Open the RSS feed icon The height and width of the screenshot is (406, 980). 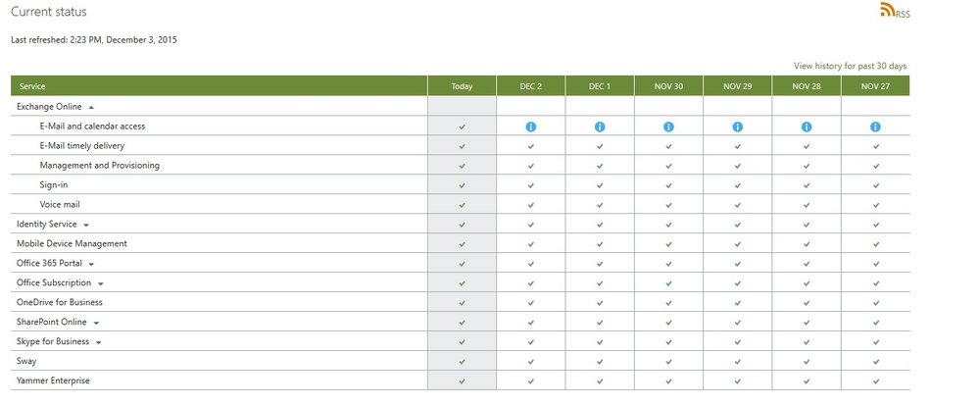pos(887,10)
